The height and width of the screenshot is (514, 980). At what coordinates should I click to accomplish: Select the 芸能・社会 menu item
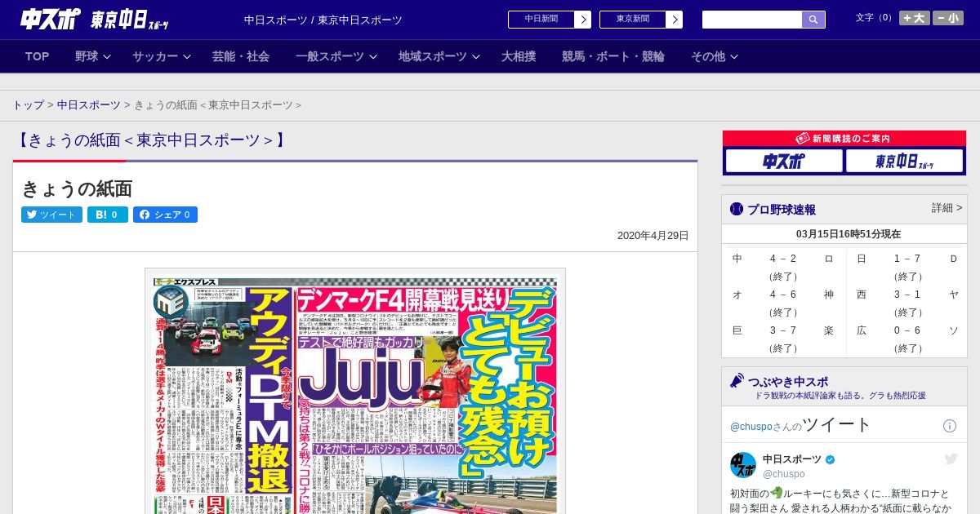click(x=241, y=56)
